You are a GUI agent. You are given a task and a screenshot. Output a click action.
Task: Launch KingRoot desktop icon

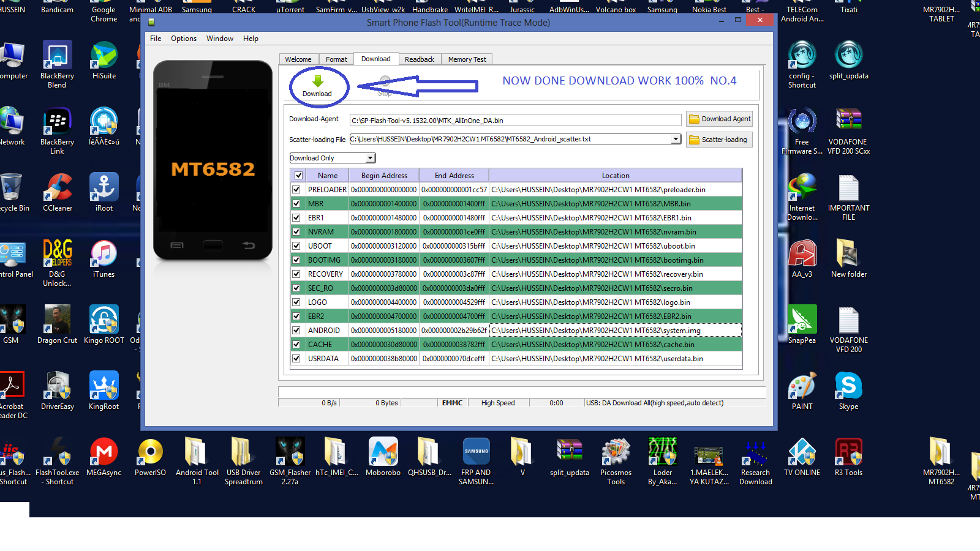coord(104,391)
